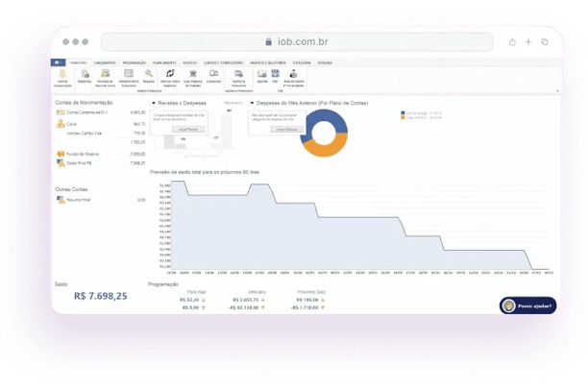
Task: Click the orange legend swatch
Action: click(404, 117)
